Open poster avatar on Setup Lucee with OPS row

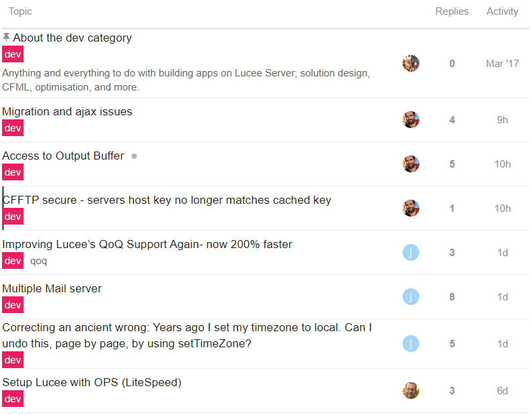point(411,391)
